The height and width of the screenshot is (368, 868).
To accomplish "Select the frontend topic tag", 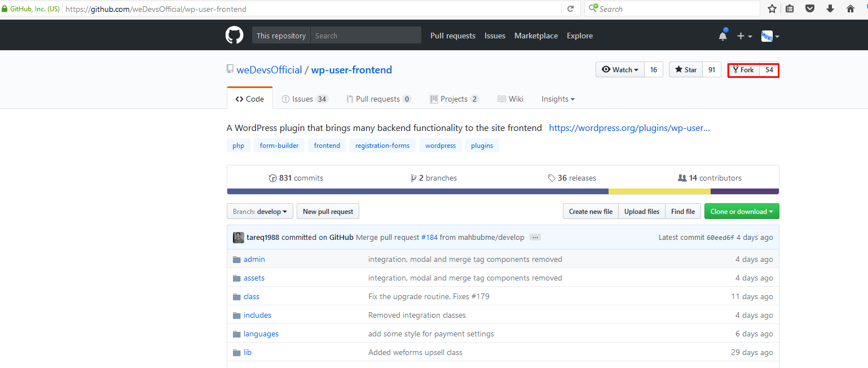I will pyautogui.click(x=327, y=146).
